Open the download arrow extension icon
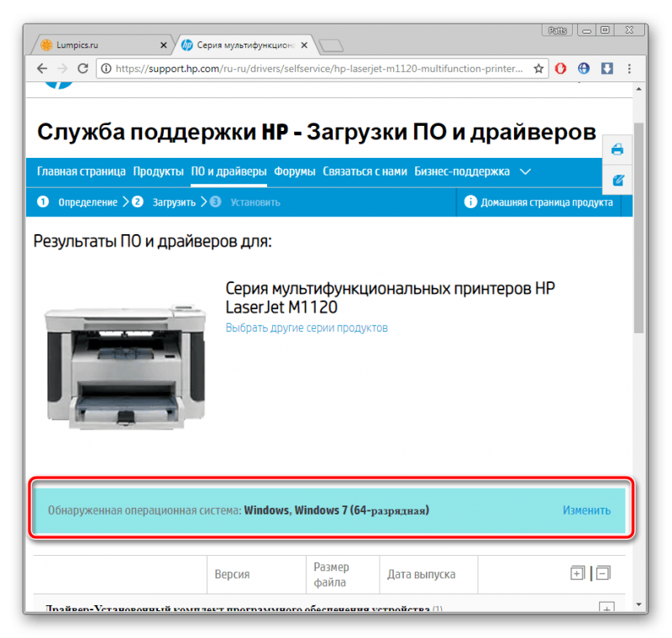The image size is (672, 638). click(606, 69)
